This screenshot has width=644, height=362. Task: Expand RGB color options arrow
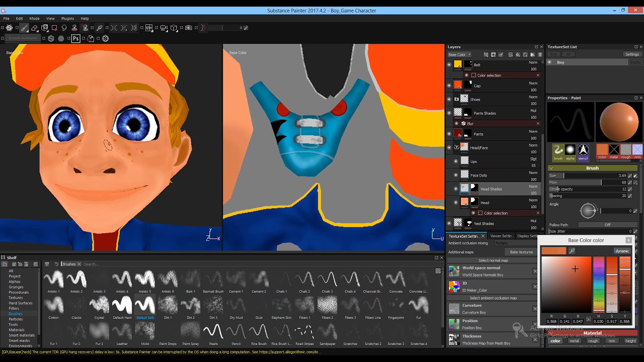point(588,320)
